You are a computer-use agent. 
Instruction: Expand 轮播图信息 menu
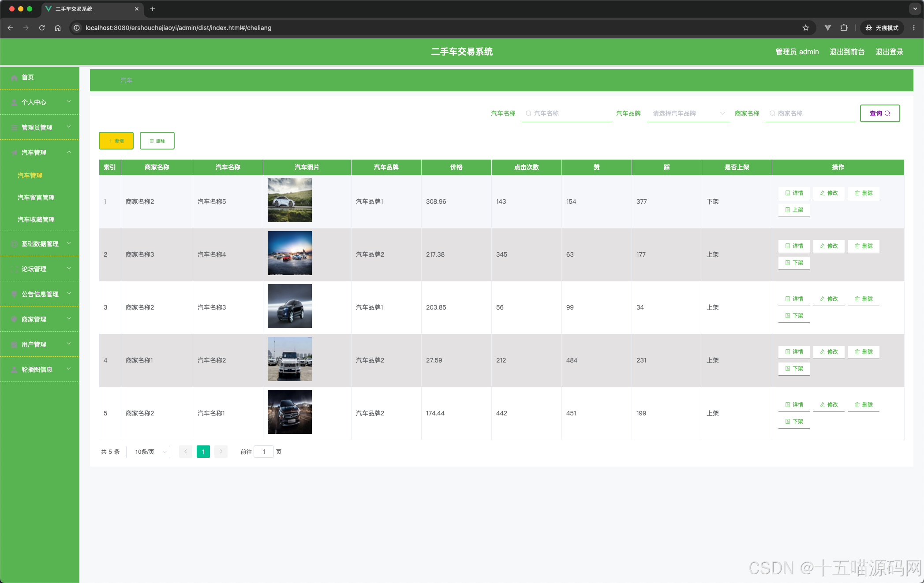[x=40, y=370]
